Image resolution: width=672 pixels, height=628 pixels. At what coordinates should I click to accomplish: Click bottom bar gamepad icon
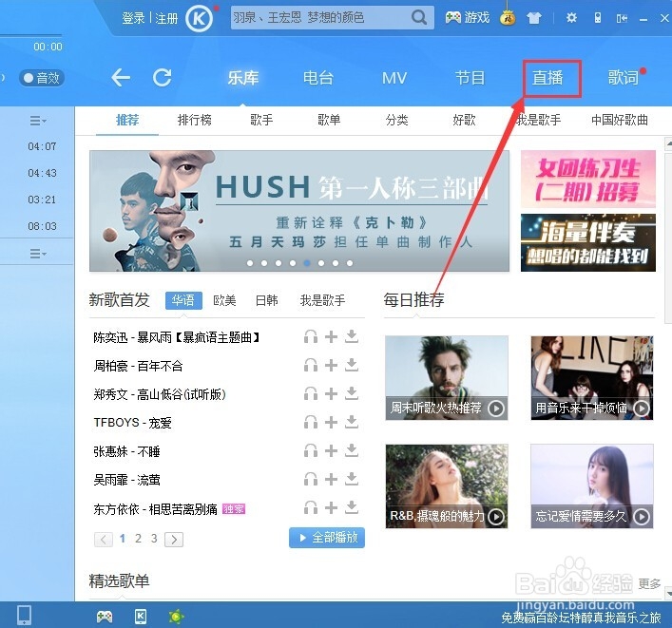105,617
